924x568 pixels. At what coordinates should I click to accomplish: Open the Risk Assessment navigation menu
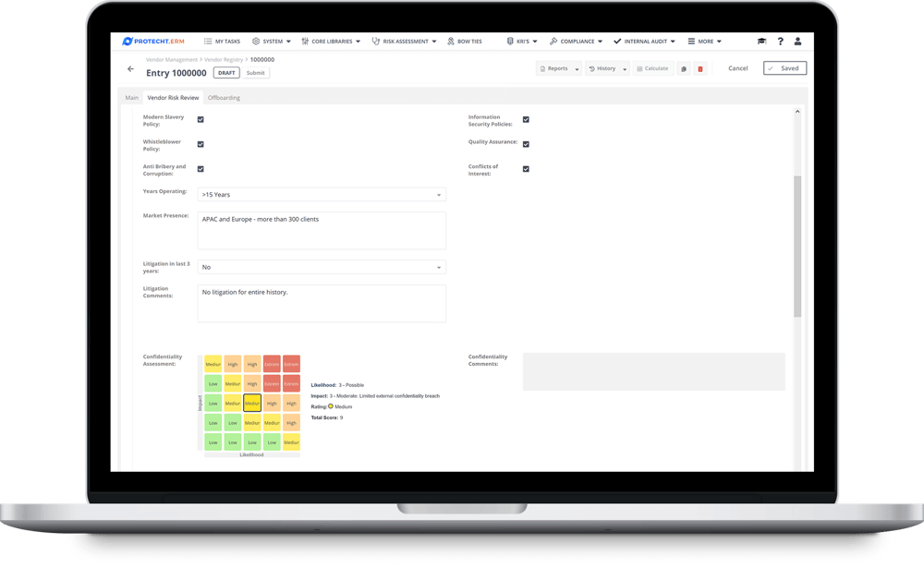click(x=404, y=41)
